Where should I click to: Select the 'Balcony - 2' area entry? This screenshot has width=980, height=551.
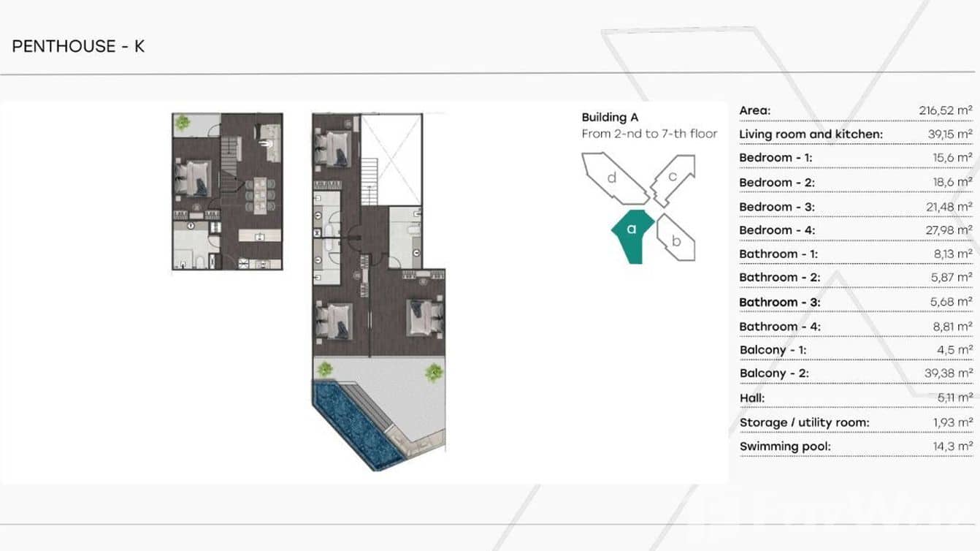[x=854, y=373]
